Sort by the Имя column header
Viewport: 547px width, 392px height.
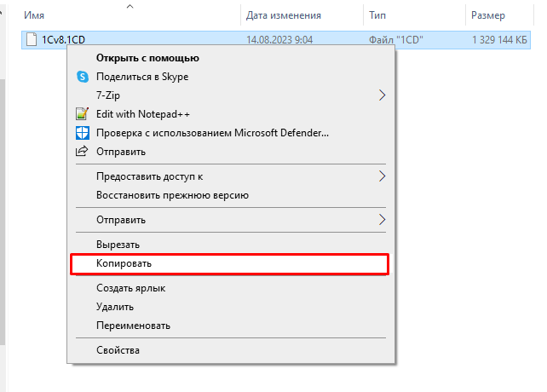34,15
